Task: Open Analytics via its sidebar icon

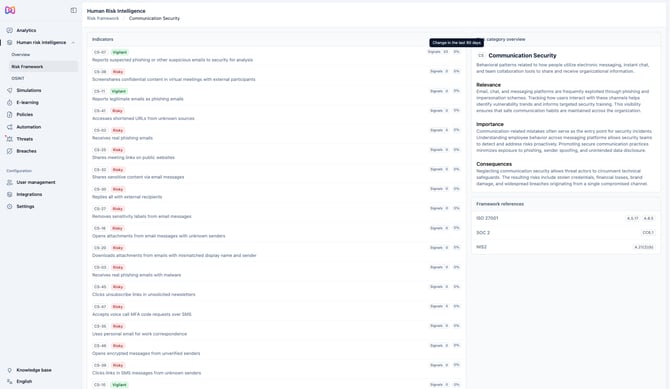Action: click(9, 30)
